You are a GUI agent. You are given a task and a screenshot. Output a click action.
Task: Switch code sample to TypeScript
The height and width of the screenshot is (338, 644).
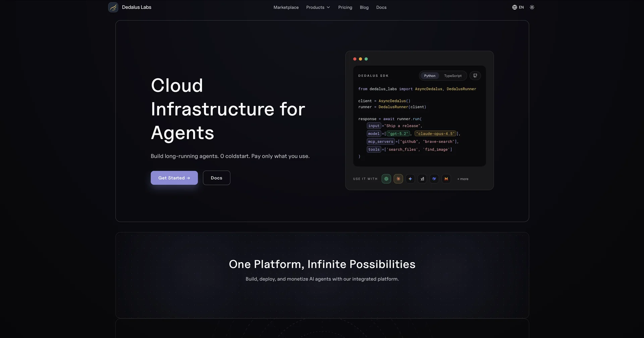[x=452, y=76]
